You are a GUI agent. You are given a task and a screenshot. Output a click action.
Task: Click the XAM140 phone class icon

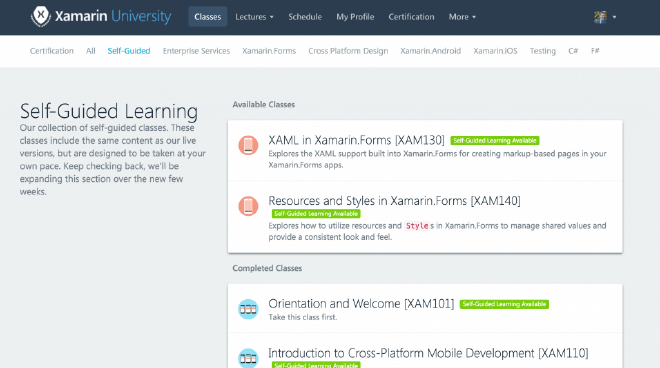click(248, 206)
